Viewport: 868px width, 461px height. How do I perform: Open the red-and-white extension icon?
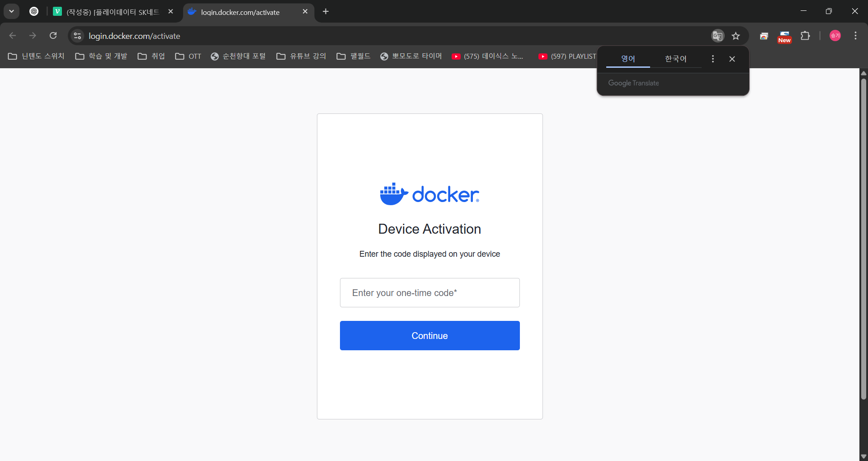tap(764, 36)
